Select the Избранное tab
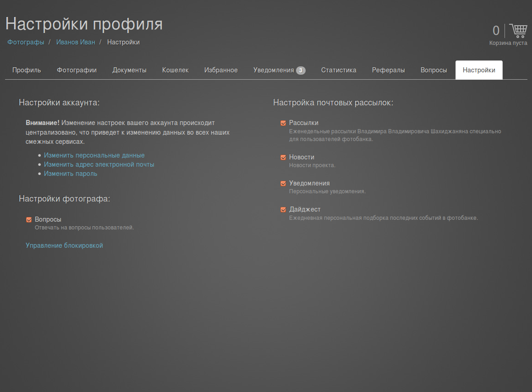Screen dimensions: 532x392 [x=221, y=70]
